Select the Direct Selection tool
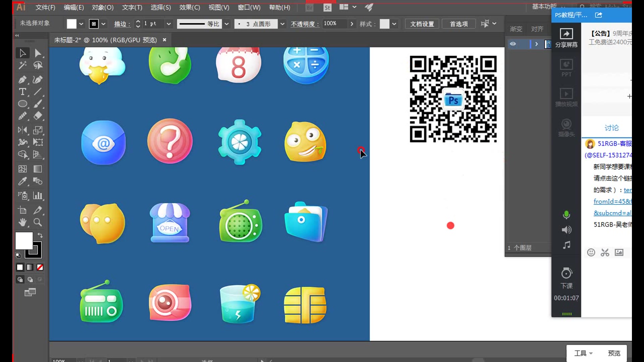Image resolution: width=644 pixels, height=362 pixels. 38,53
